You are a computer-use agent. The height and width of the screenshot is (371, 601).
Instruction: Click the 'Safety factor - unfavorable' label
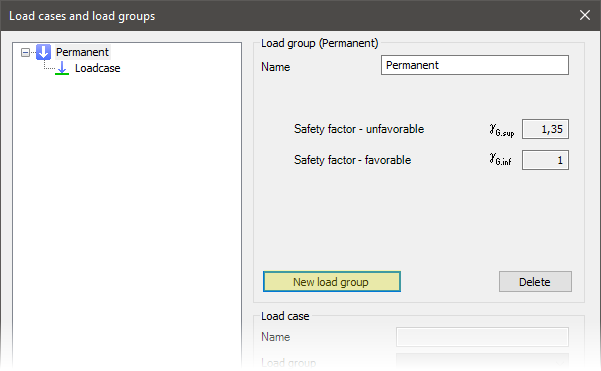[359, 129]
